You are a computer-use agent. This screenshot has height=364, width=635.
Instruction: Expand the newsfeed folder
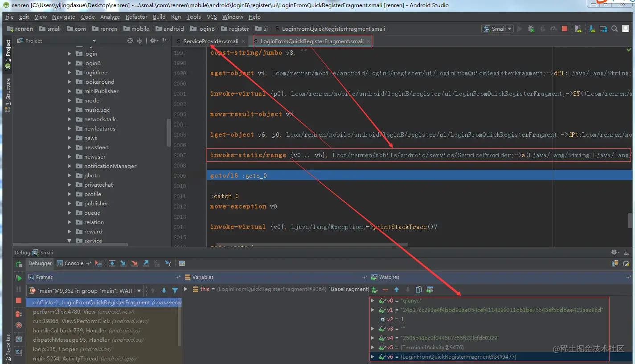(x=70, y=147)
